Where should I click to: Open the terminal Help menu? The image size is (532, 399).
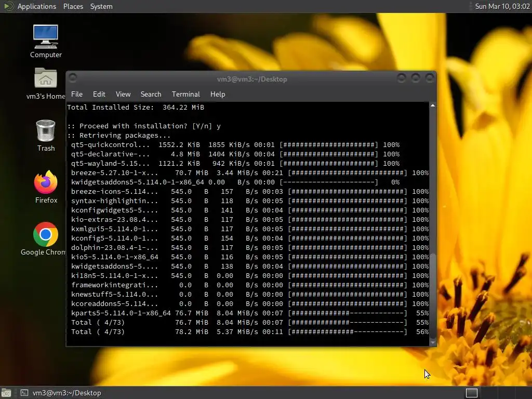pos(218,94)
